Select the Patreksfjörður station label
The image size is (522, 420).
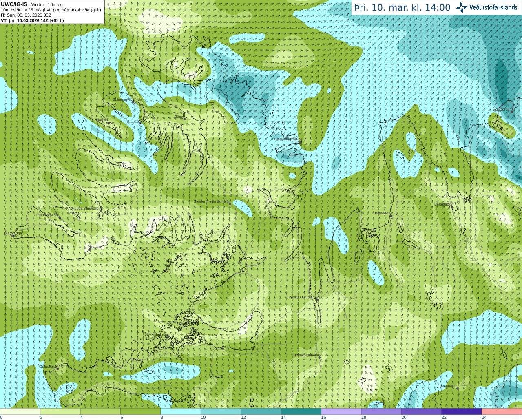[x=47, y=214]
